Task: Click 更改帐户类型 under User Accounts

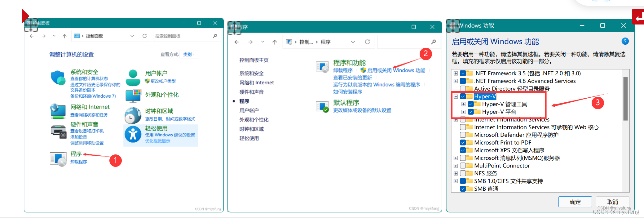Action: (x=163, y=81)
